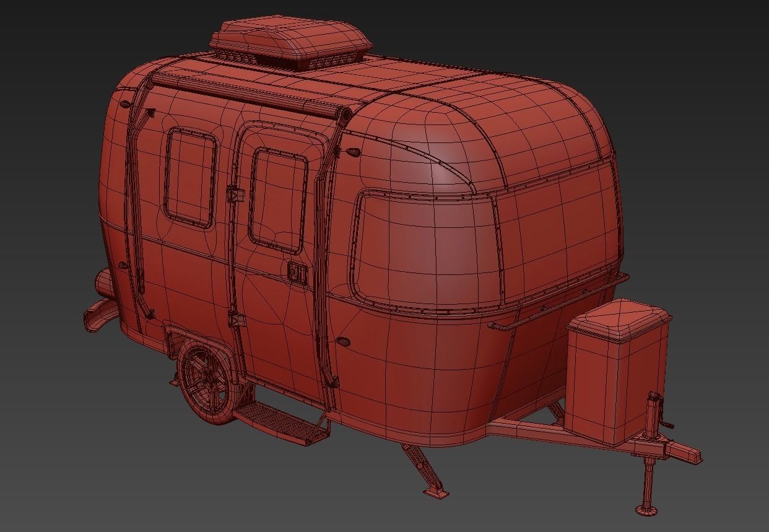Screen dimensions: 769x532
Task: Pick the entry door window
Action: click(278, 201)
